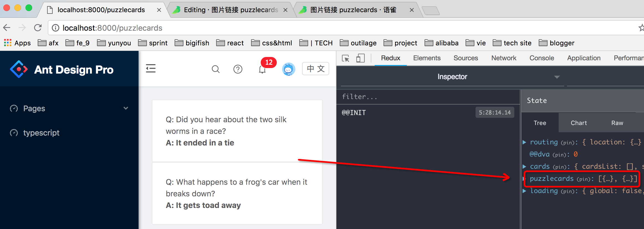Open the fe_9 bookmark folder
This screenshot has height=229, width=644.
(x=77, y=43)
